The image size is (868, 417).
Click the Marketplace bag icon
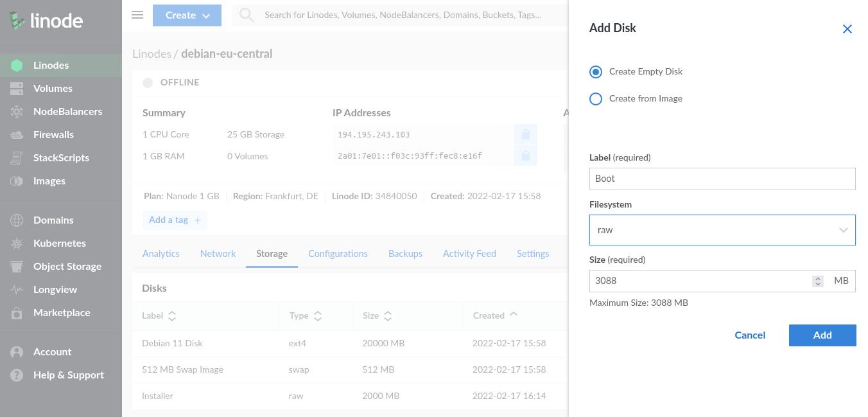(17, 313)
